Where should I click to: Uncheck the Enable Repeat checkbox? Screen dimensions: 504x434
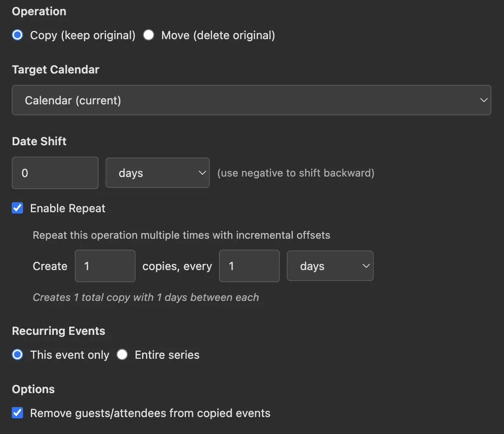click(x=17, y=208)
